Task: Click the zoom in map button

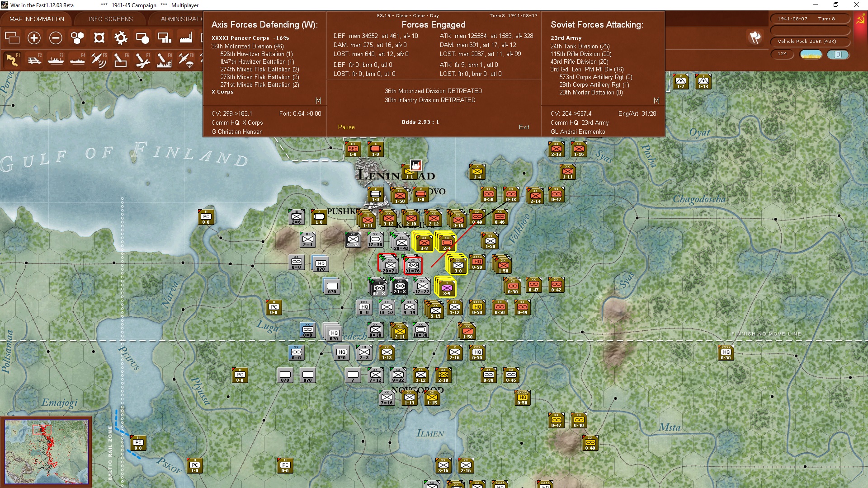Action: coord(34,38)
